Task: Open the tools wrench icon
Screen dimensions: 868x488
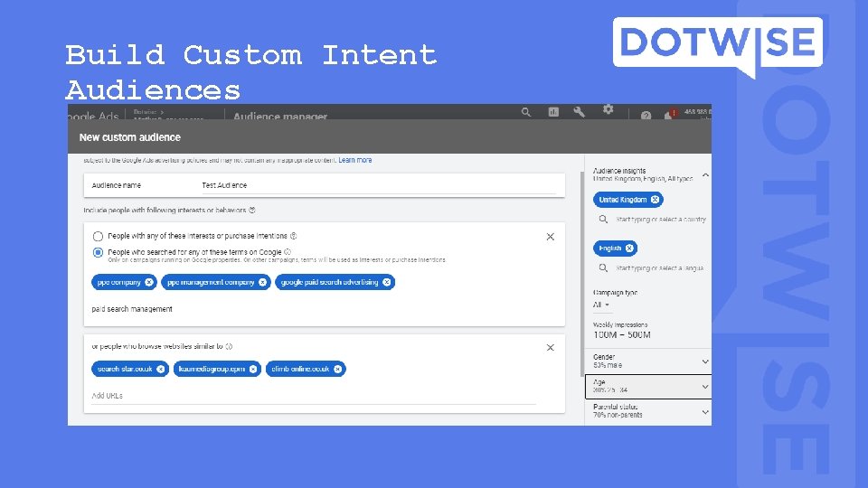Action: (579, 112)
